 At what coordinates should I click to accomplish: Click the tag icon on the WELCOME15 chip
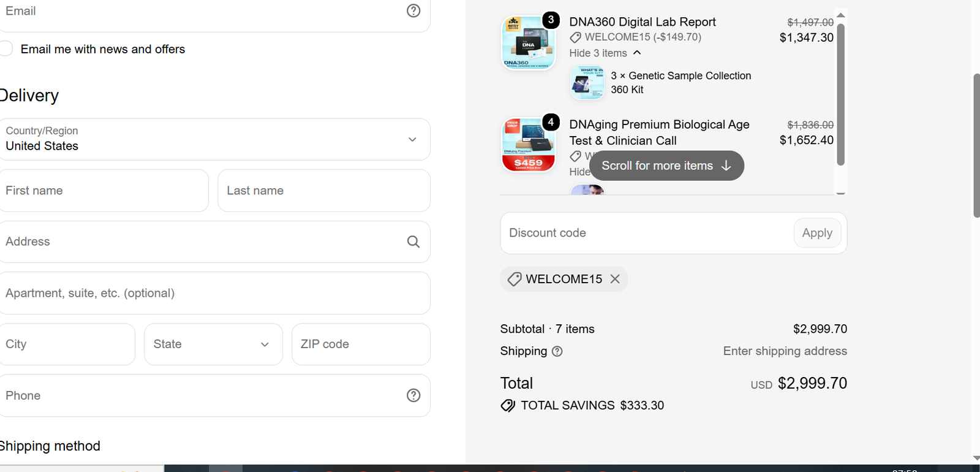(514, 279)
